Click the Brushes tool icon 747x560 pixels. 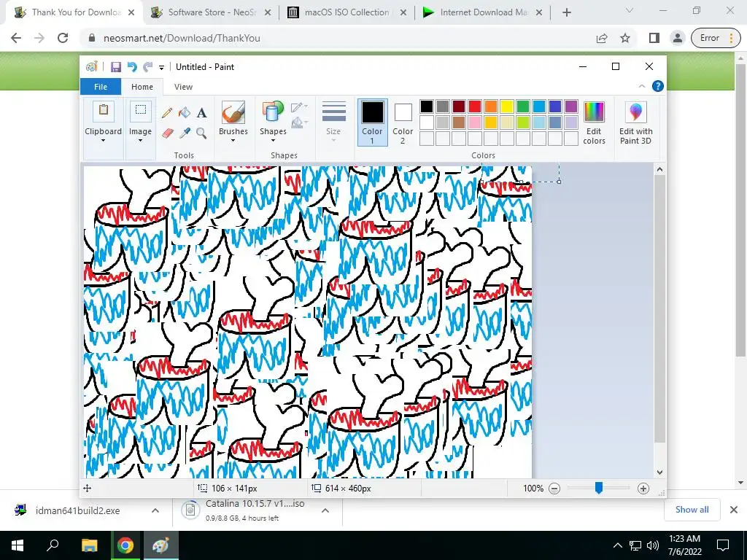pos(233,112)
